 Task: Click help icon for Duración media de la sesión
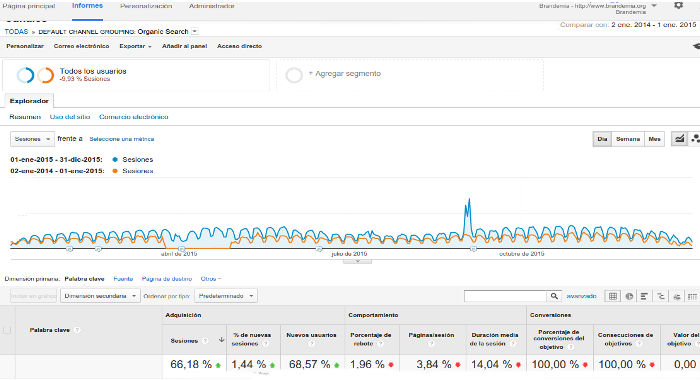(512, 344)
